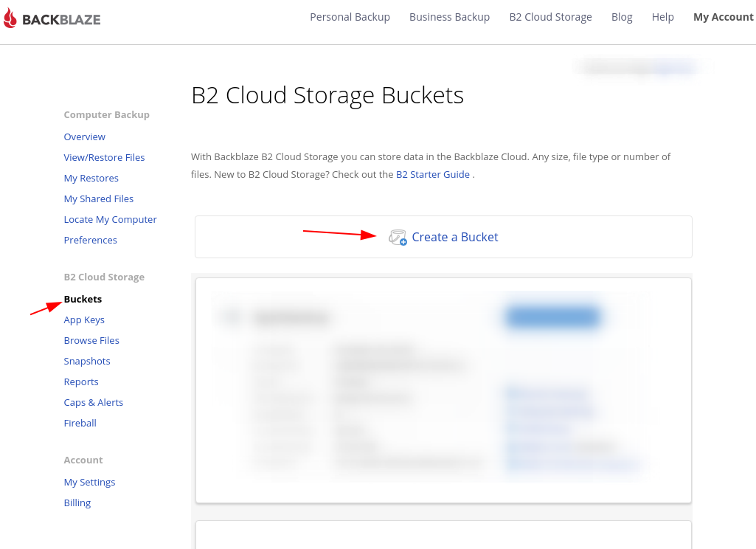The width and height of the screenshot is (756, 549).
Task: Navigate to Browse Files
Action: point(91,340)
